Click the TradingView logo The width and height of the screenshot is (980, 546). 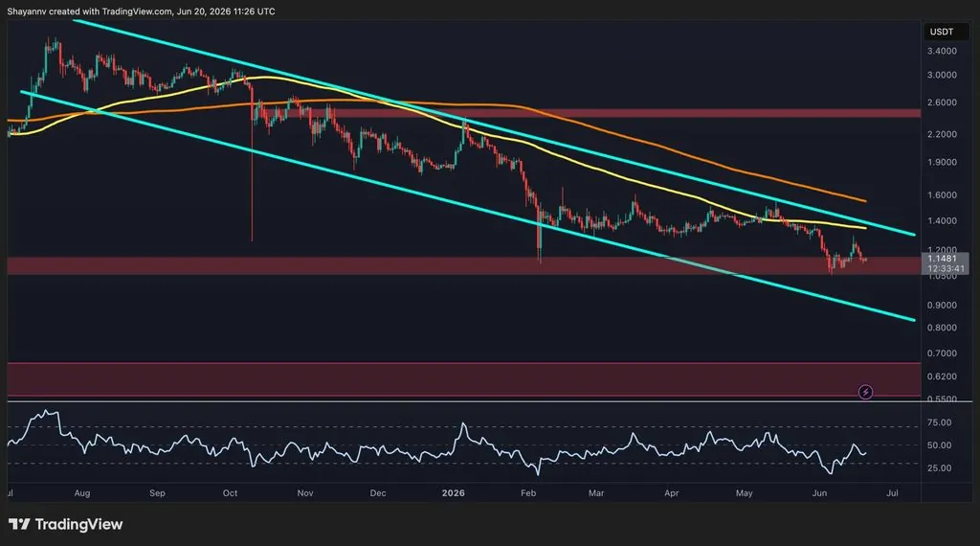(66, 524)
